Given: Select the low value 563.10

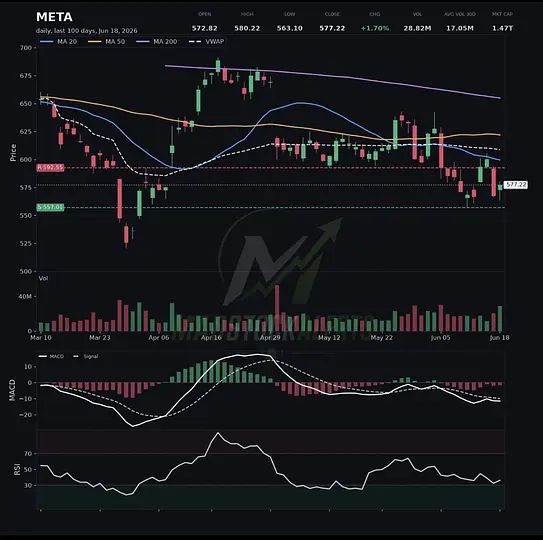Looking at the screenshot, I should coord(290,28).
